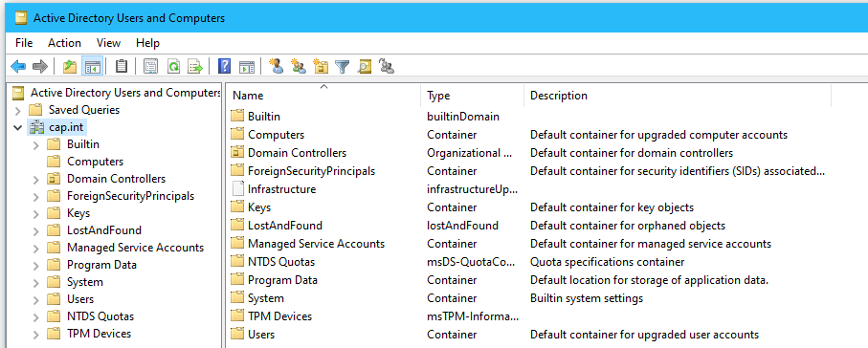Click the TPM Devices folder icon in the list
868x348 pixels.
click(x=237, y=316)
